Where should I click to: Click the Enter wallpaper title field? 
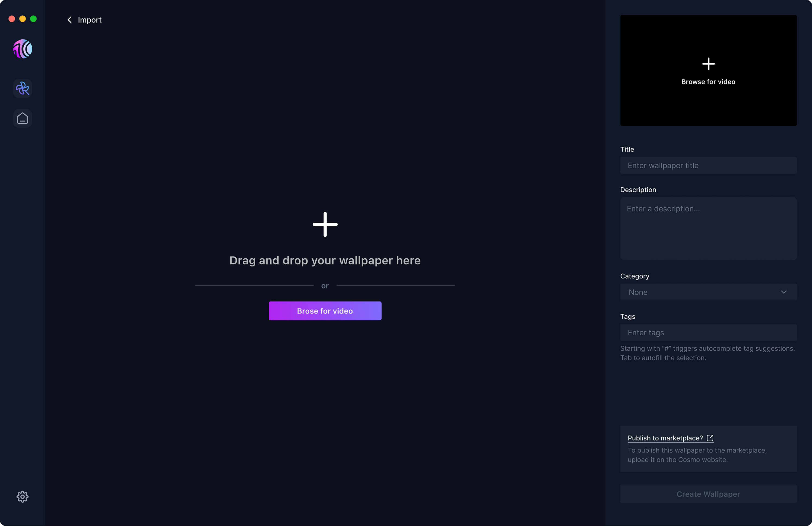tap(708, 165)
